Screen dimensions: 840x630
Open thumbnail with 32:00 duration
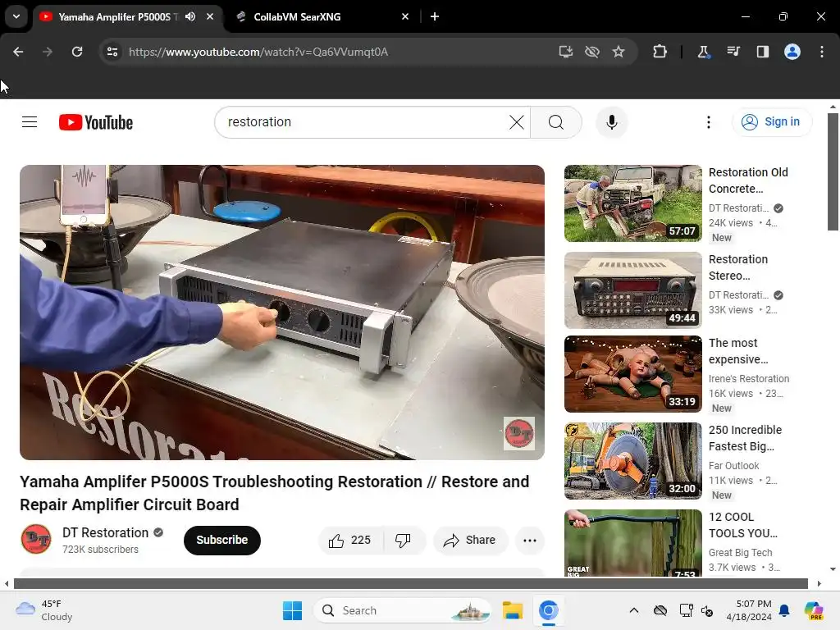click(632, 461)
